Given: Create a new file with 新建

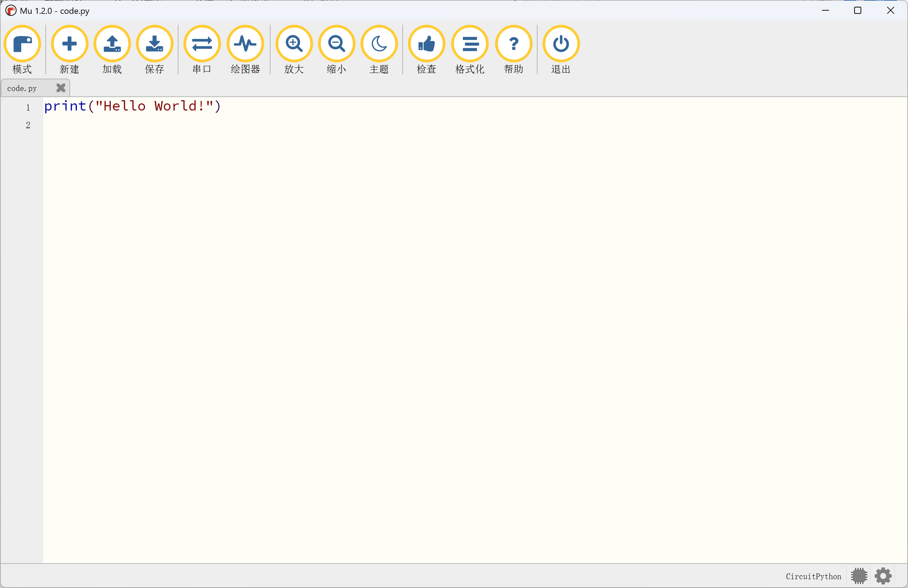Looking at the screenshot, I should click(69, 44).
